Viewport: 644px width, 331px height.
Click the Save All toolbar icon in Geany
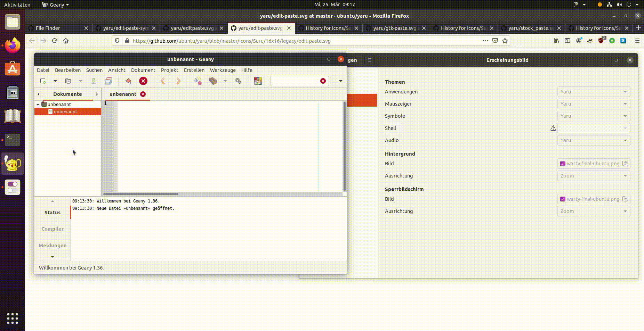[108, 81]
